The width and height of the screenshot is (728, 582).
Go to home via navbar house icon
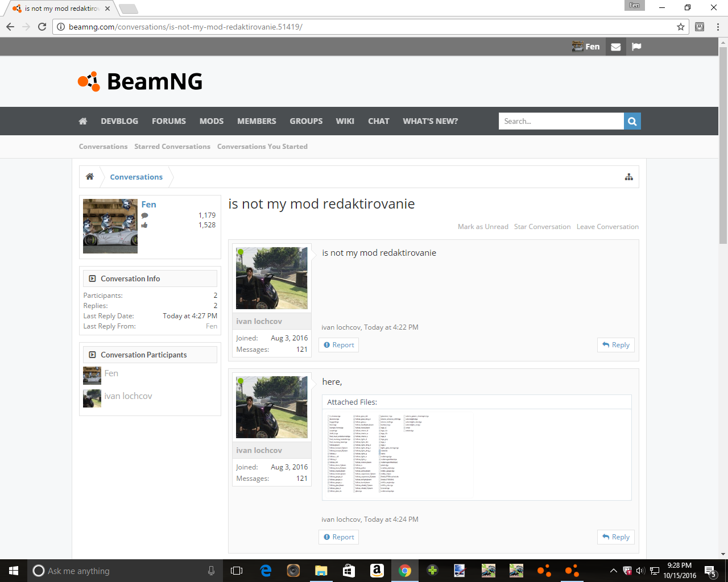tap(83, 121)
